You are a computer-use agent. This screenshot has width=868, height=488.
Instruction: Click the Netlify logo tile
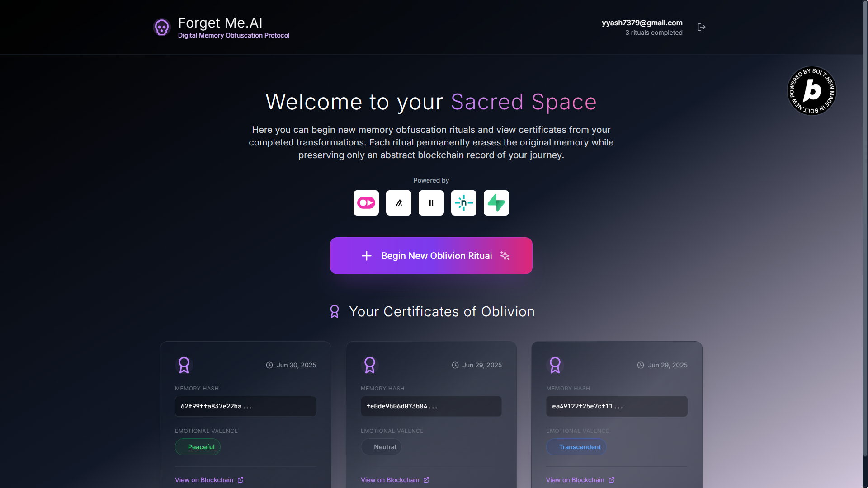[463, 203]
